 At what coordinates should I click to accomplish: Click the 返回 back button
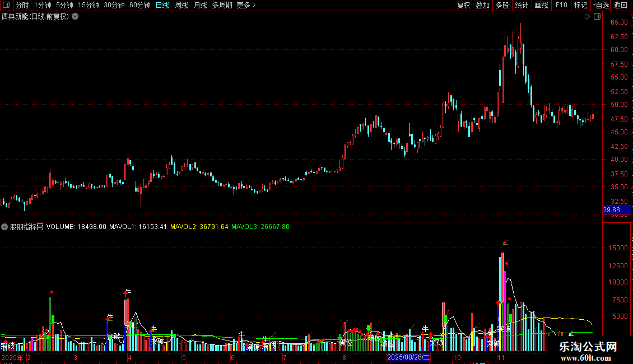(x=621, y=5)
